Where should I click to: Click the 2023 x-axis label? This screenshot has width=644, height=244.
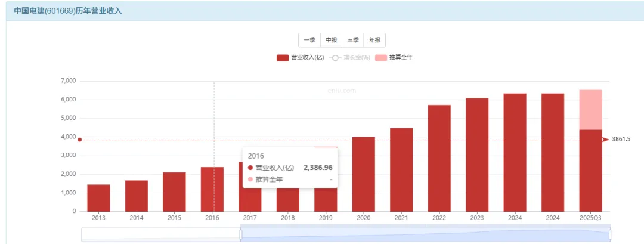coord(477,218)
